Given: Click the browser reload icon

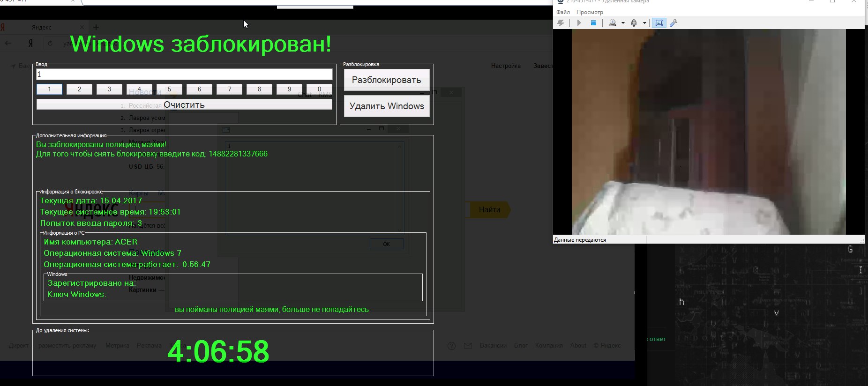Looking at the screenshot, I should (x=50, y=43).
